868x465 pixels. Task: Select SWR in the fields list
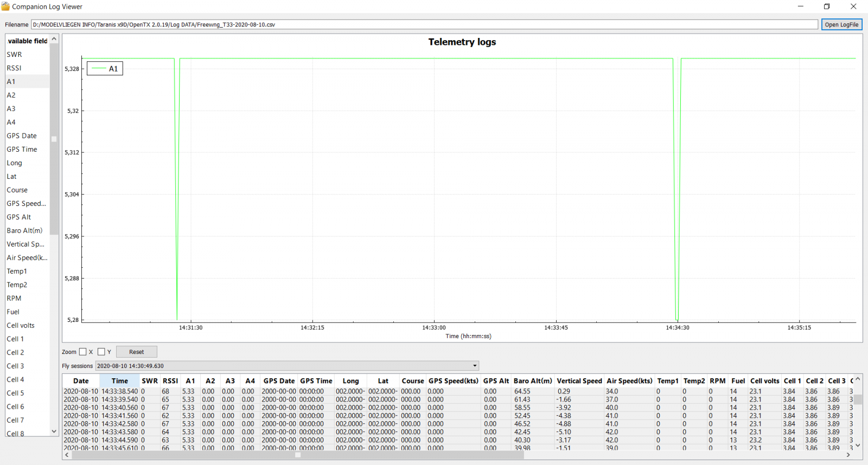pos(27,54)
